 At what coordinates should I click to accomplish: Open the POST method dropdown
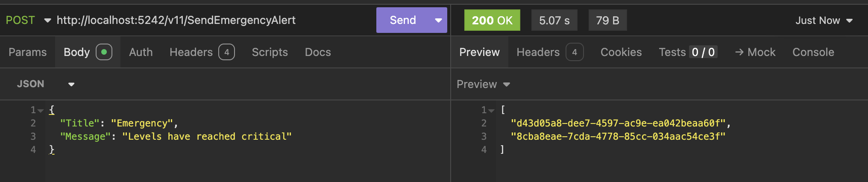point(28,20)
